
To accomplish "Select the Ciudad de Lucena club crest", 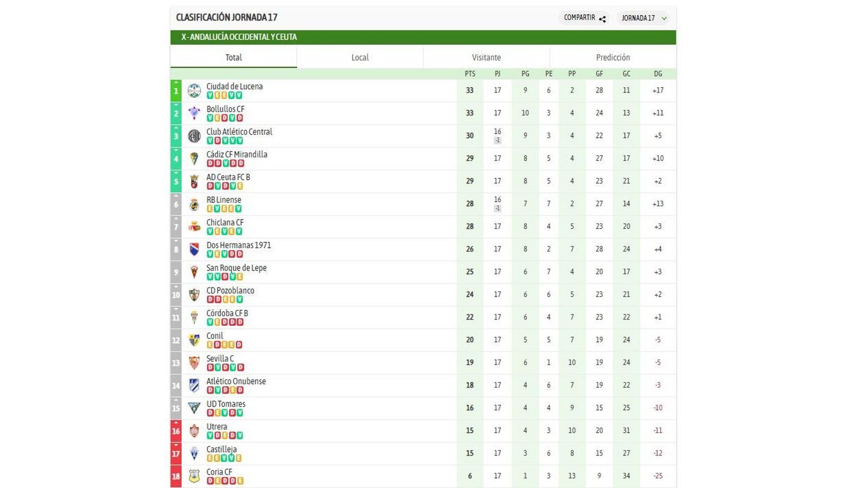I will pos(195,89).
